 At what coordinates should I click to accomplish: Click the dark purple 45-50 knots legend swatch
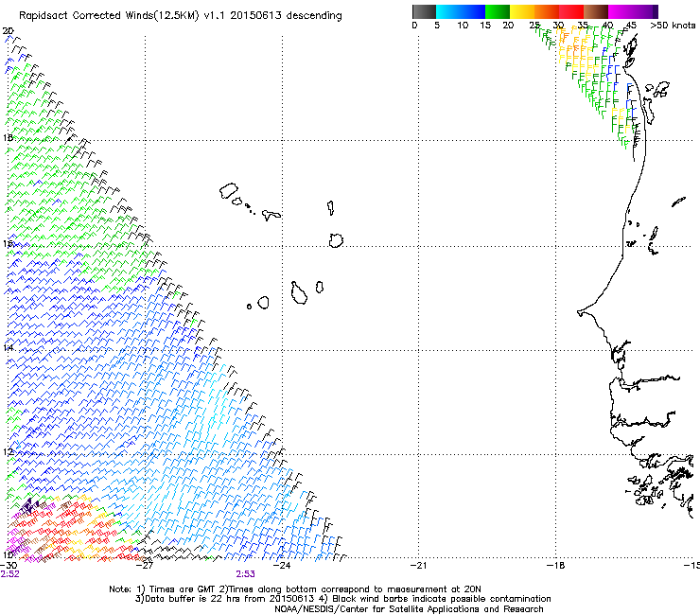[645, 11]
